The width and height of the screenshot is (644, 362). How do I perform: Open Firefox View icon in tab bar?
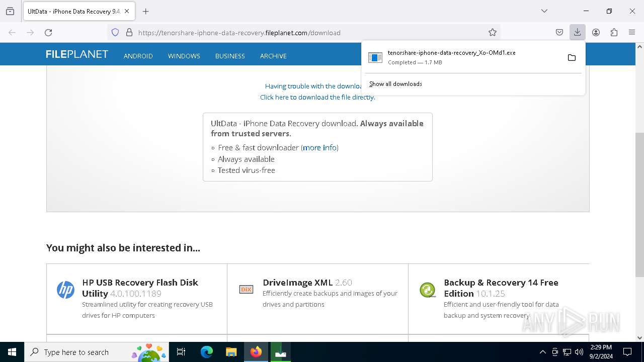(10, 11)
